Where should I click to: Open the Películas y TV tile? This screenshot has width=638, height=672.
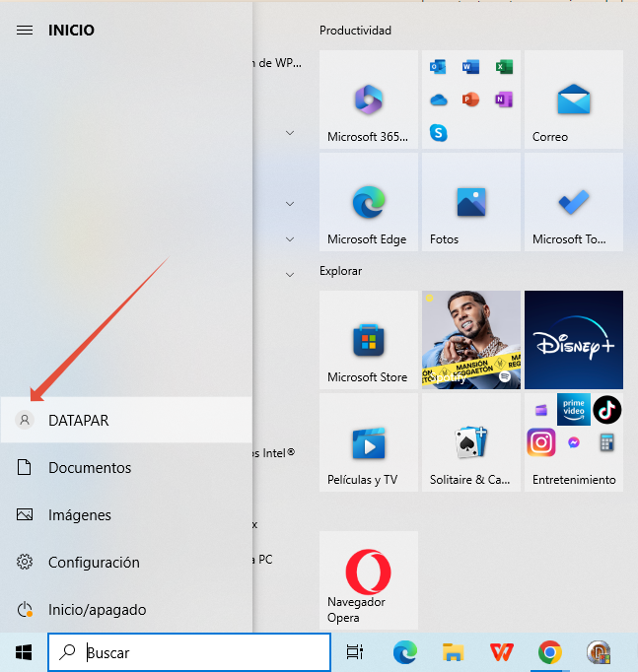tap(369, 442)
